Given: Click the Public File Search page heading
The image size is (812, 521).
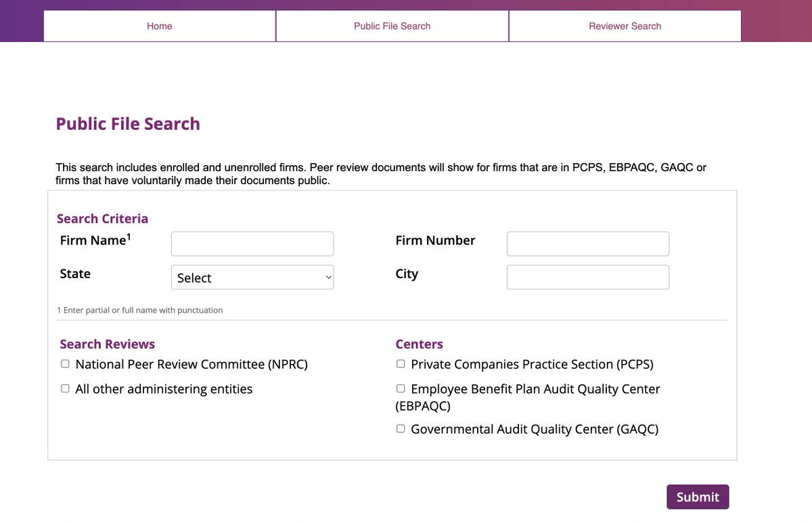Looking at the screenshot, I should coord(128,124).
